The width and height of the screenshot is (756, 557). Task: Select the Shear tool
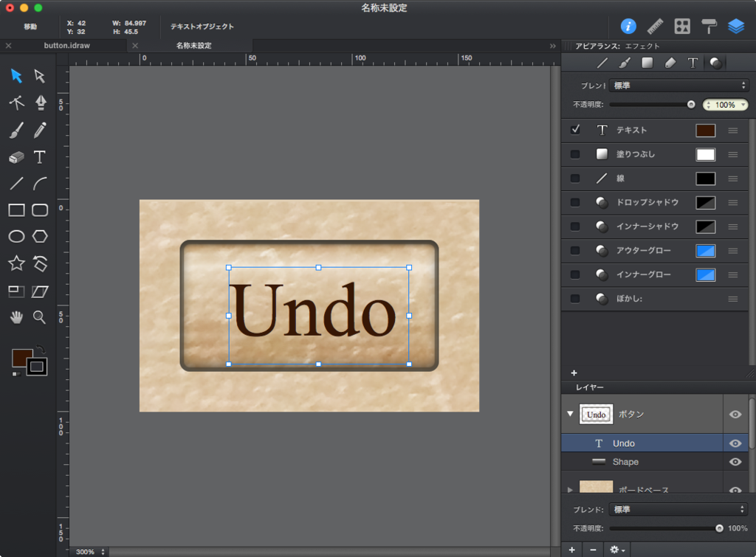(40, 291)
